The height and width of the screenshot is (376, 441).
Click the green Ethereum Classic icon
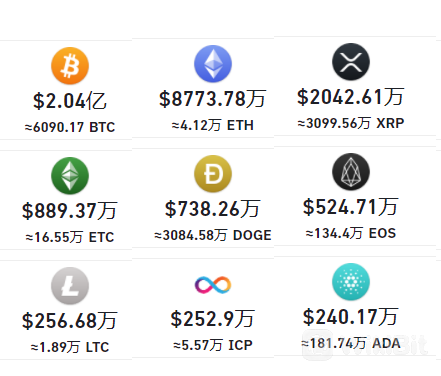coord(70,176)
